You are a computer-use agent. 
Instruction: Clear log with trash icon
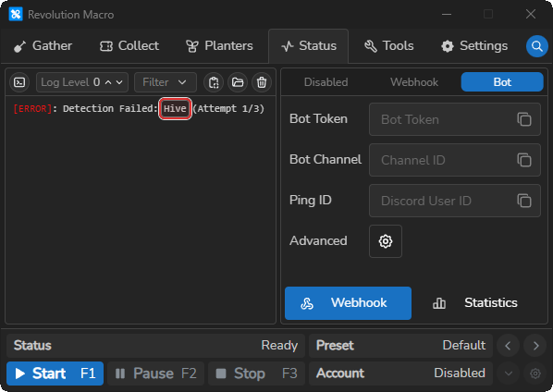click(262, 82)
